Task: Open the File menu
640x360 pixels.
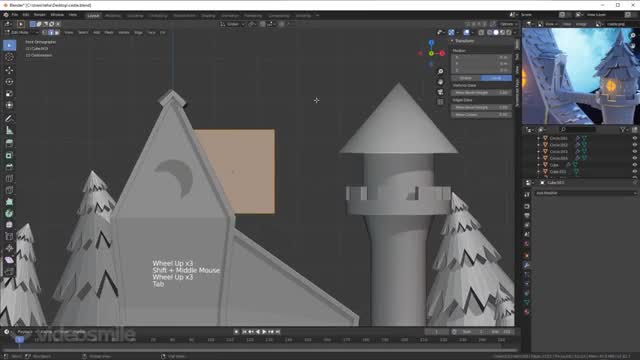Action: click(x=15, y=15)
